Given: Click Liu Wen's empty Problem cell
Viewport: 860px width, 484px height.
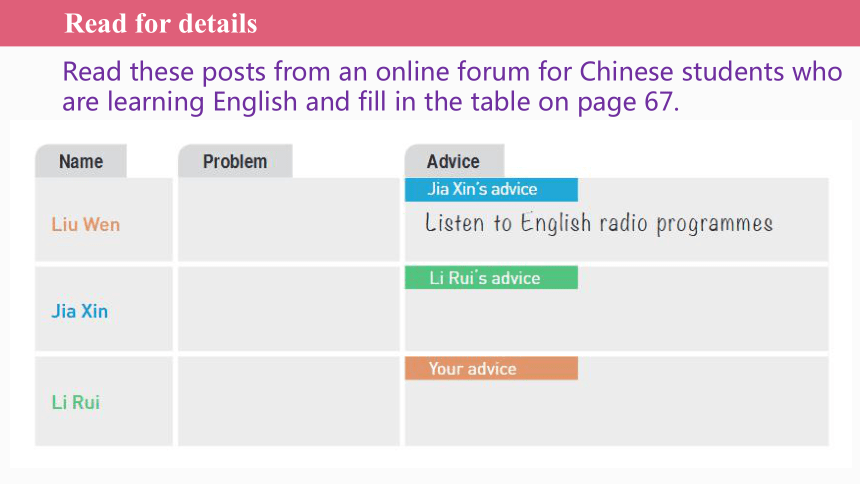Looking at the screenshot, I should 289,220.
